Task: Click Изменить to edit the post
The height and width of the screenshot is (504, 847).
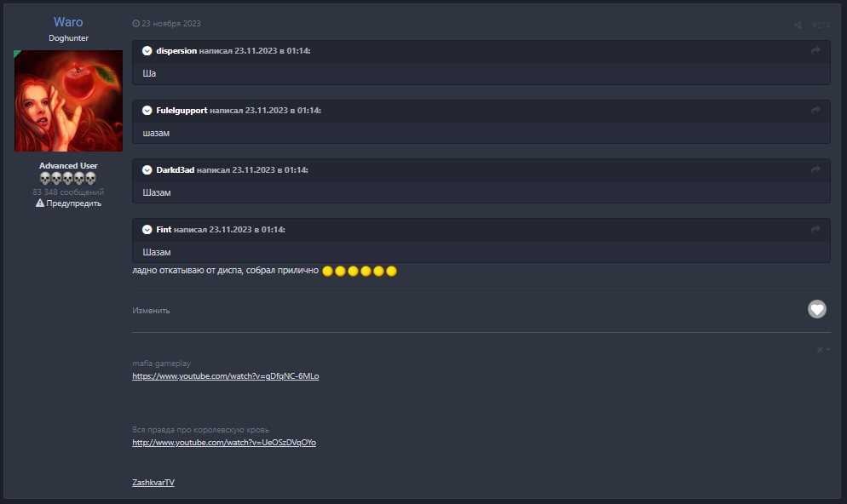Action: click(x=151, y=311)
